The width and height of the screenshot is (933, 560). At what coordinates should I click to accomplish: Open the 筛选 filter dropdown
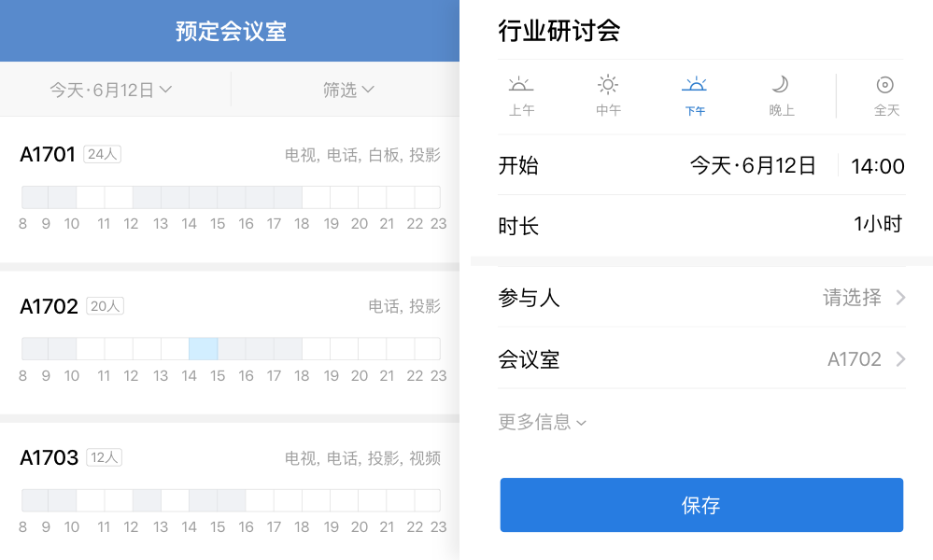pyautogui.click(x=348, y=90)
